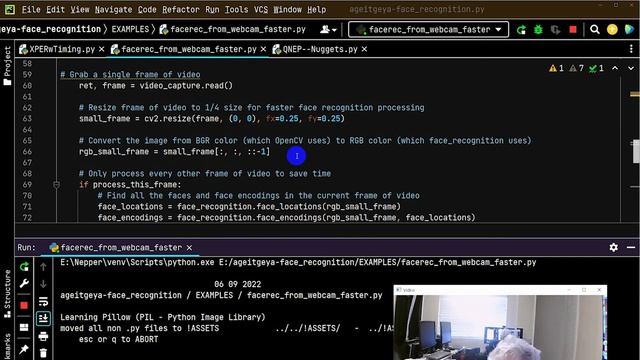Open the VCS menu
Image resolution: width=640 pixels, height=360 pixels.
(x=261, y=9)
